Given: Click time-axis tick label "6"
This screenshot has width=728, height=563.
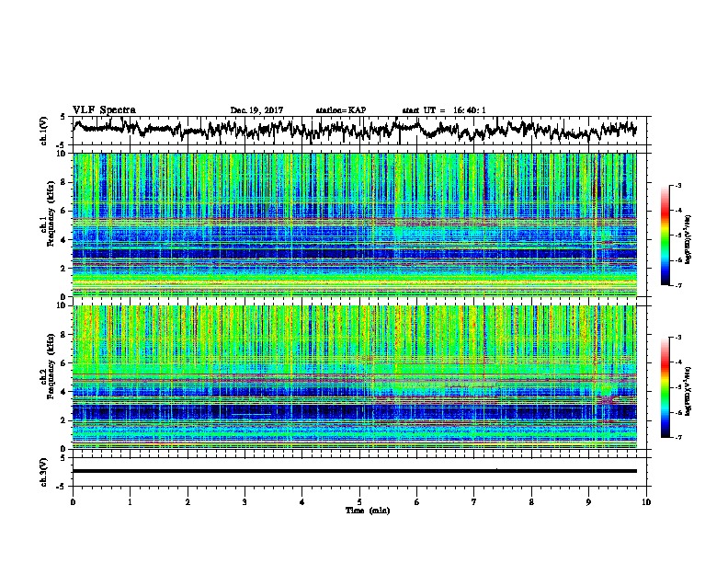Looking at the screenshot, I should pyautogui.click(x=417, y=502).
